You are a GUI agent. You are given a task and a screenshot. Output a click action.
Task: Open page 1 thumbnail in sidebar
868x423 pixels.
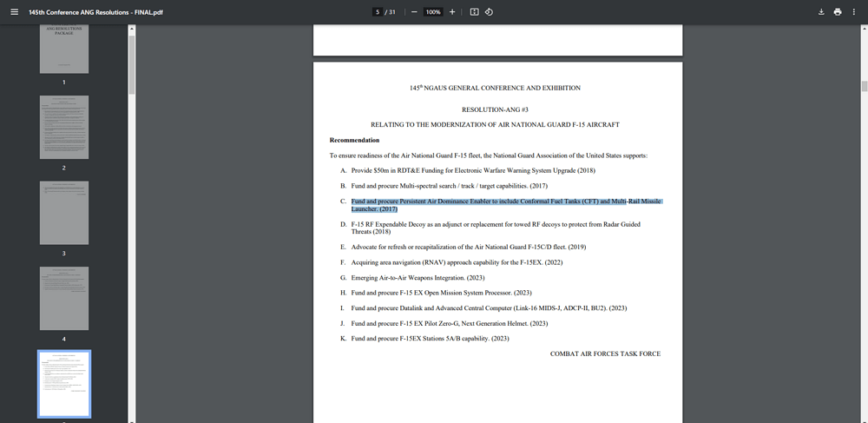coord(64,50)
